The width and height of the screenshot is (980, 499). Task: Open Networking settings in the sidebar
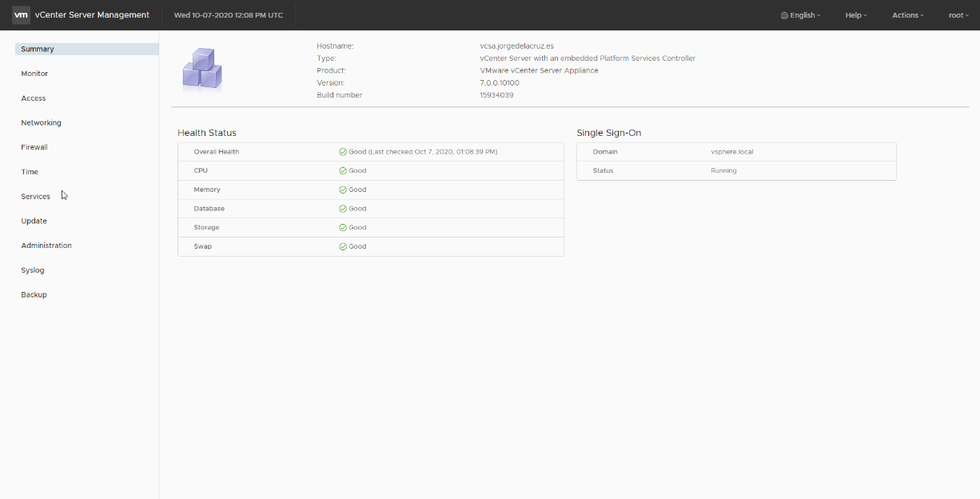coord(41,123)
